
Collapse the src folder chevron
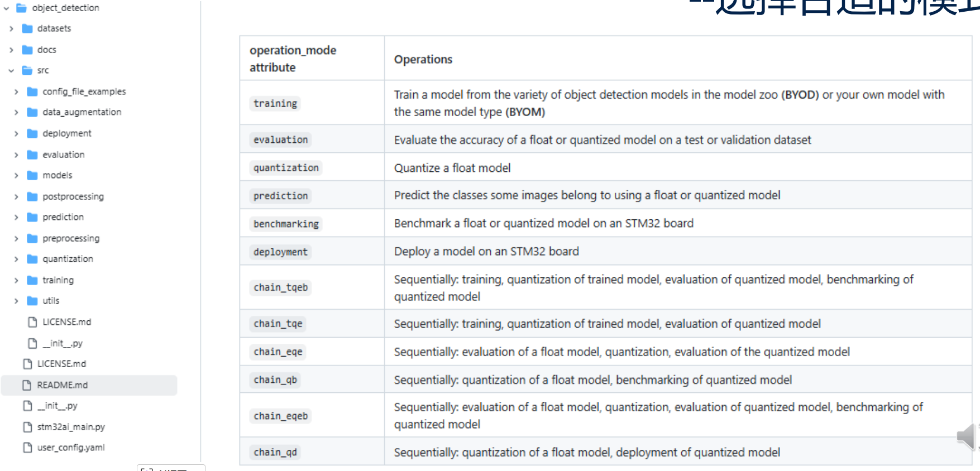[11, 71]
